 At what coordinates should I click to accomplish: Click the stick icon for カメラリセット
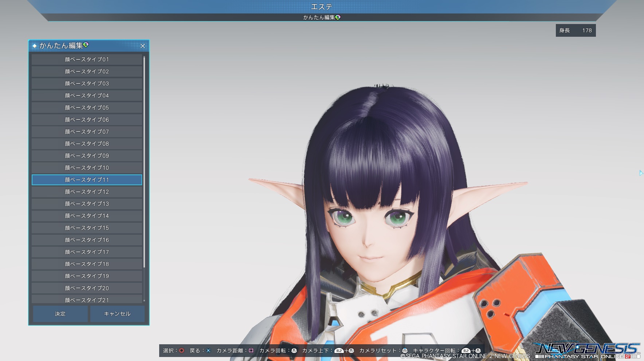(x=405, y=350)
